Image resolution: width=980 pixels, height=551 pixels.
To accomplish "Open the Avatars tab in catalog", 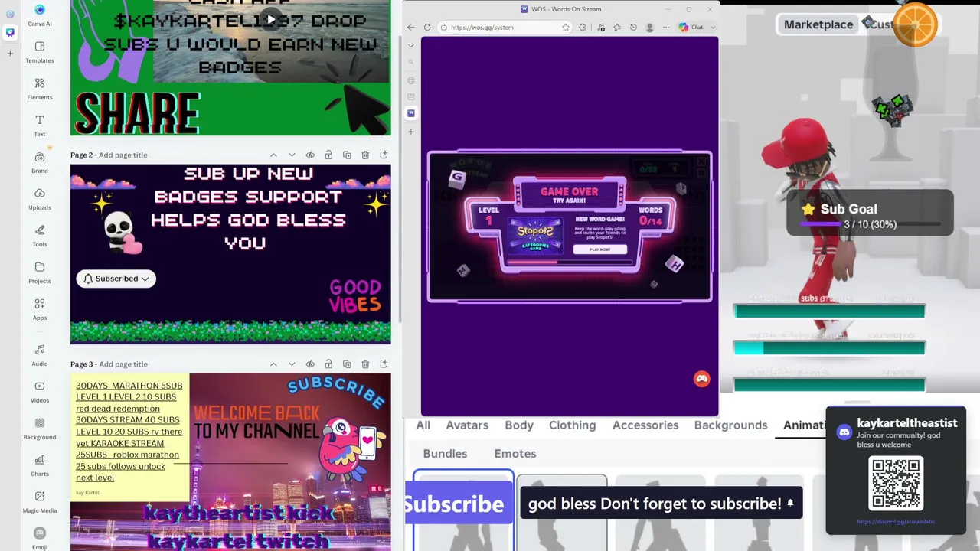I will click(x=467, y=425).
